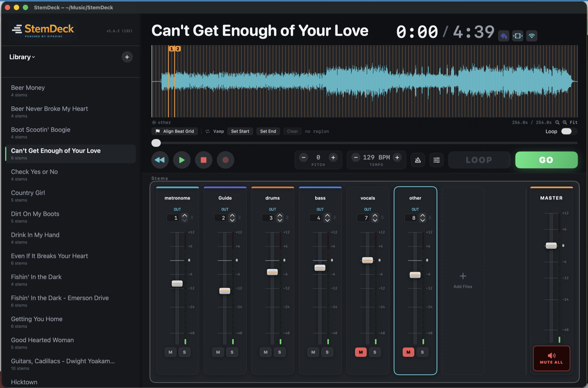Increase pitch with the plus button
Screen dimensions: 588x388
pos(333,158)
